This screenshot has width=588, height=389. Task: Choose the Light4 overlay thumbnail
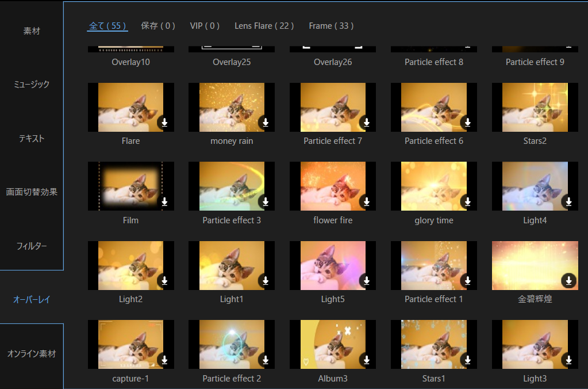(x=535, y=186)
